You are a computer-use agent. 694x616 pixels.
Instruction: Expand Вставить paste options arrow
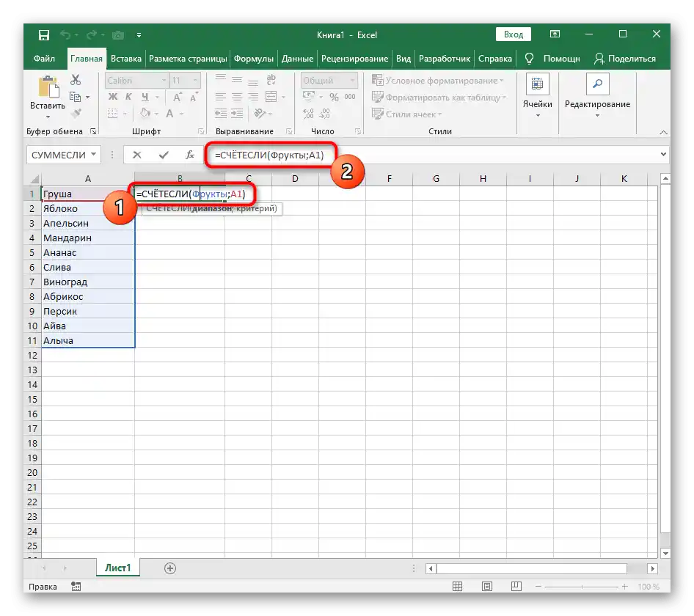pos(48,117)
